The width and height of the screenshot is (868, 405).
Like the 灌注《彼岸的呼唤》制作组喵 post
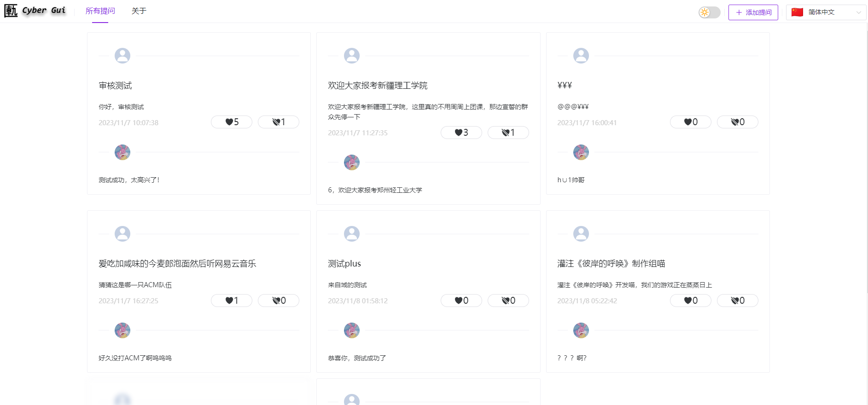tap(691, 301)
